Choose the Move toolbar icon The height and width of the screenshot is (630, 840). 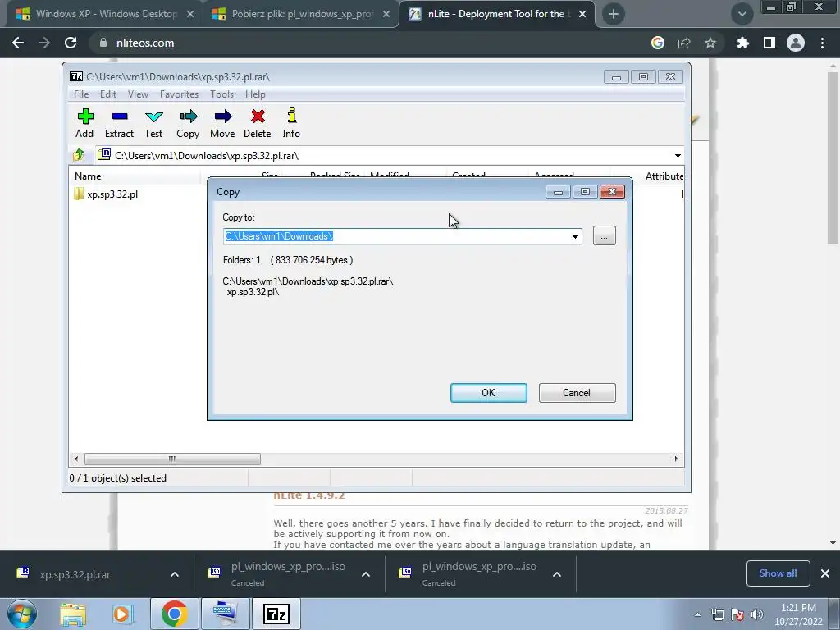coord(222,123)
